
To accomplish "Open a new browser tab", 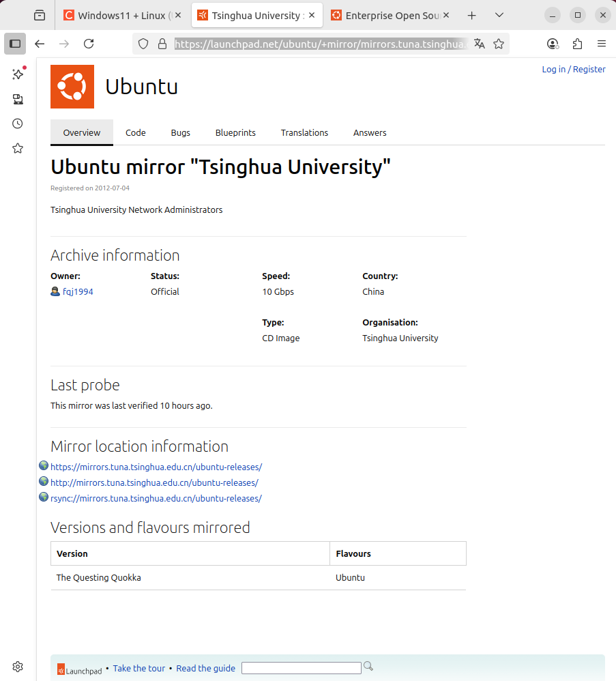I will click(471, 16).
